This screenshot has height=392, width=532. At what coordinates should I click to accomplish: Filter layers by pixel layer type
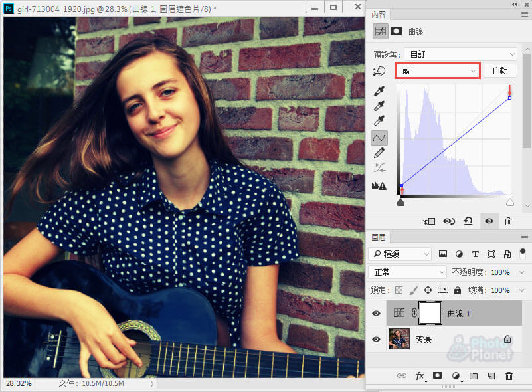click(x=443, y=254)
